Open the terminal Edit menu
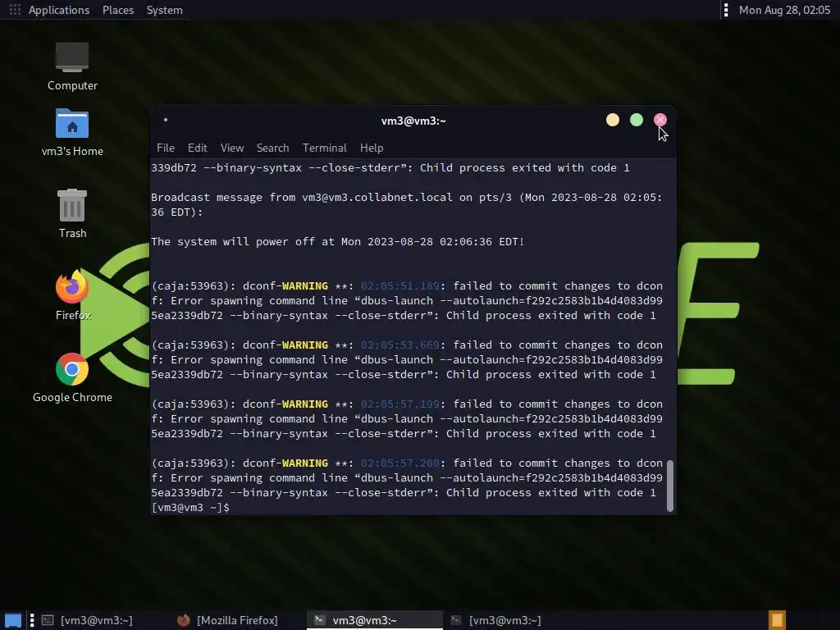840x630 pixels. tap(197, 148)
